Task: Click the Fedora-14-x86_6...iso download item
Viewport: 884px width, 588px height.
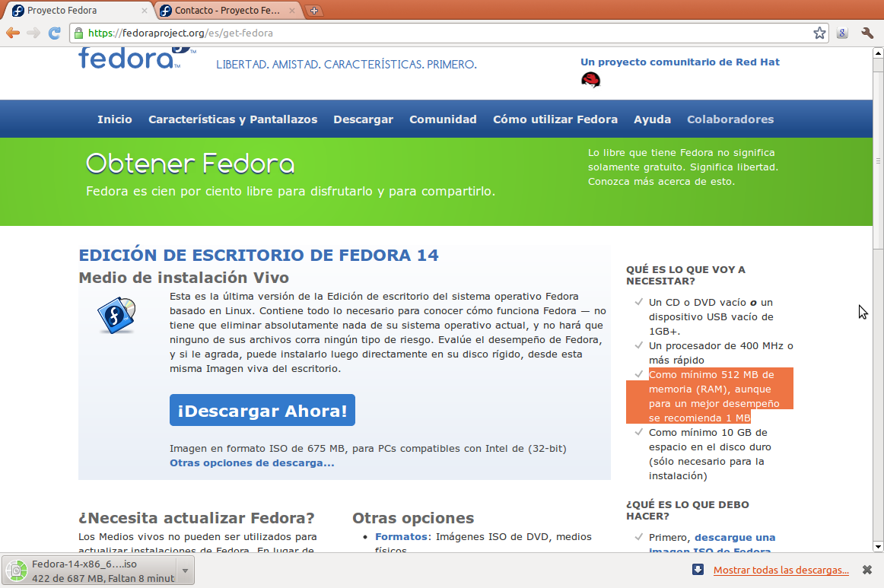Action: coord(98,571)
